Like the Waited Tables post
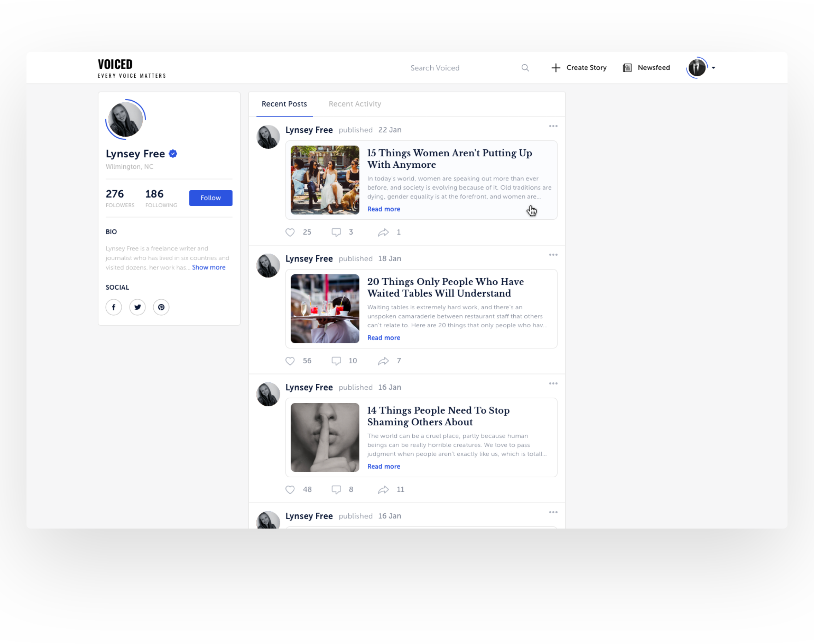The height and width of the screenshot is (644, 814). click(x=290, y=361)
